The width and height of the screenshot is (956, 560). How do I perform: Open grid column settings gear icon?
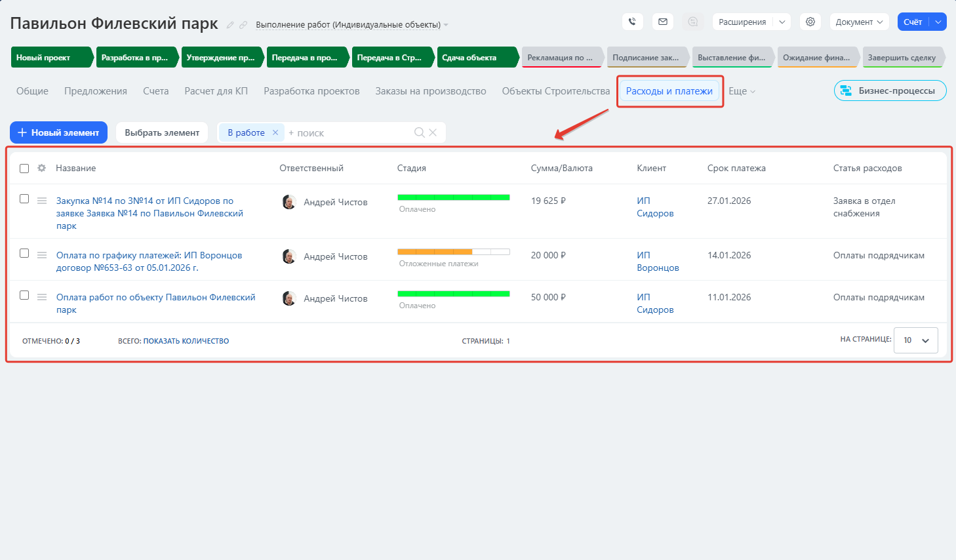point(42,168)
